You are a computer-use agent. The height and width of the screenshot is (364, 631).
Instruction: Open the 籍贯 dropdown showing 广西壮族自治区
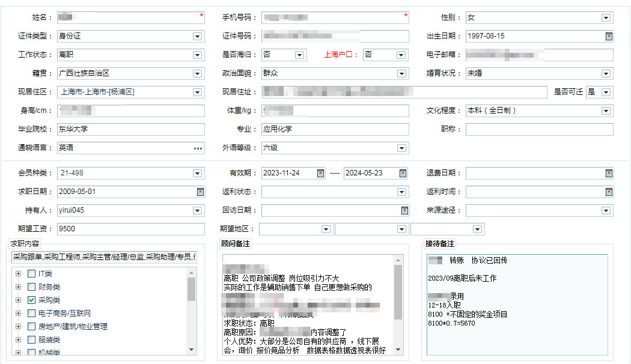click(x=197, y=74)
